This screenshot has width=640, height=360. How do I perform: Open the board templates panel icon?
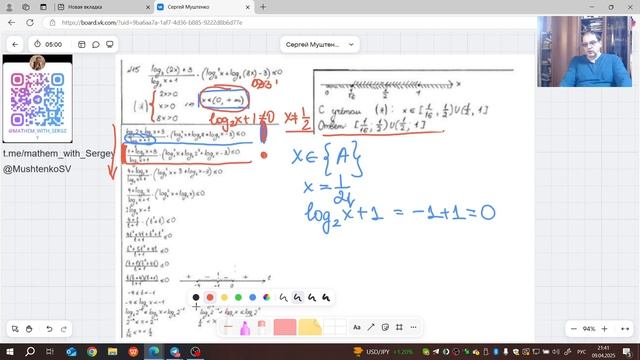82,44
